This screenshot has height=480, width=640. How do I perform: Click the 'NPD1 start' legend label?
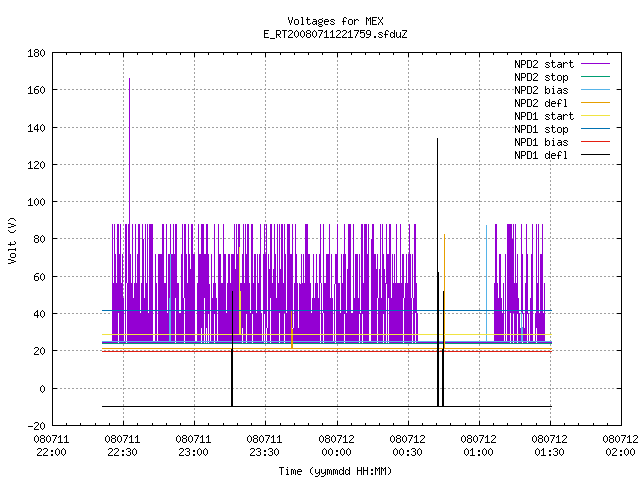coord(544,116)
